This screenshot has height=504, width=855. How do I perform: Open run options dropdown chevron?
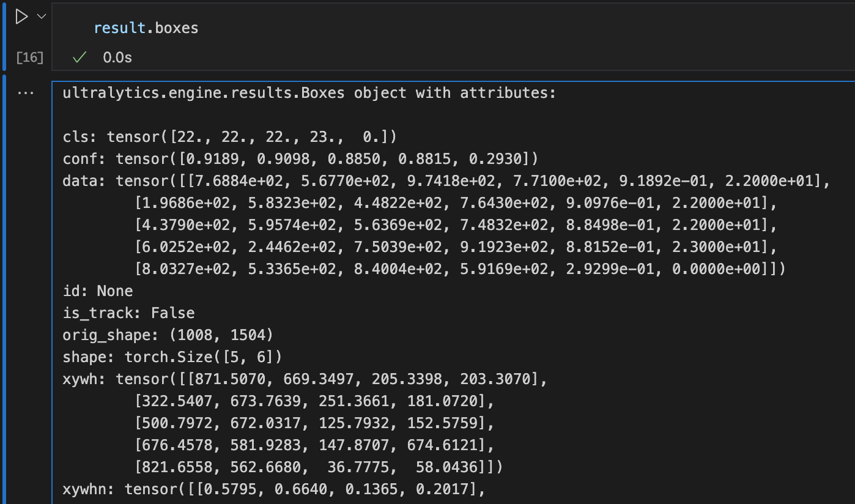(42, 17)
